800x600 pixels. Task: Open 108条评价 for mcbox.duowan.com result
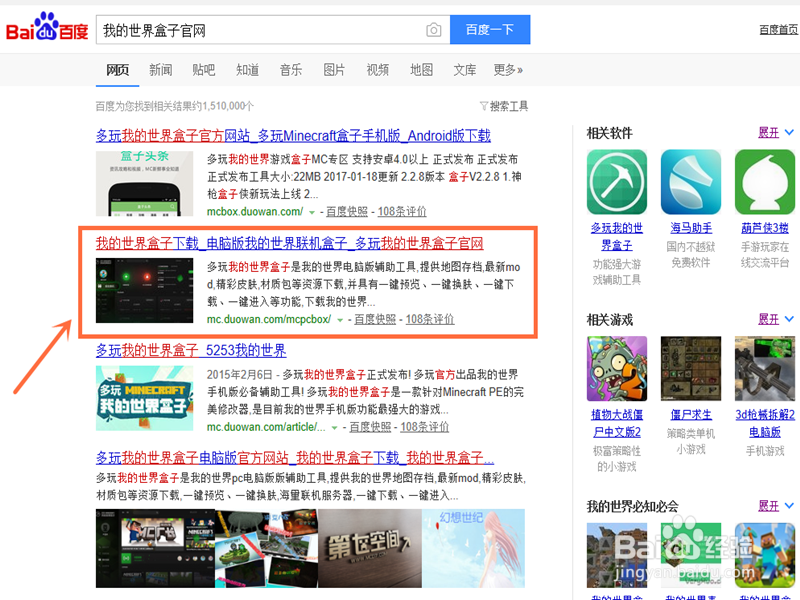(402, 211)
